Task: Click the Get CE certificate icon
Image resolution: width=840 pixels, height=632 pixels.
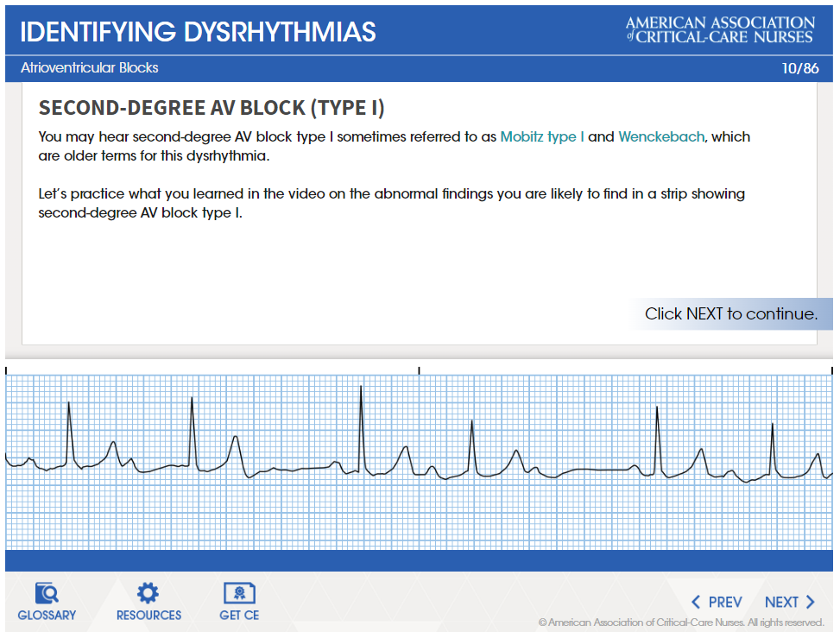Action: coord(239,593)
